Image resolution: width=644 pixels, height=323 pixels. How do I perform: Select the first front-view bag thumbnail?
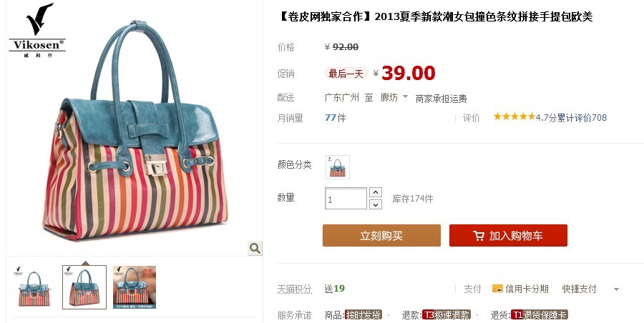(34, 287)
